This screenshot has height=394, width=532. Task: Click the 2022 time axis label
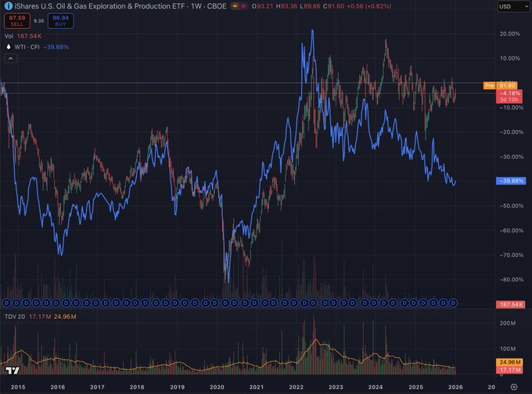click(297, 387)
